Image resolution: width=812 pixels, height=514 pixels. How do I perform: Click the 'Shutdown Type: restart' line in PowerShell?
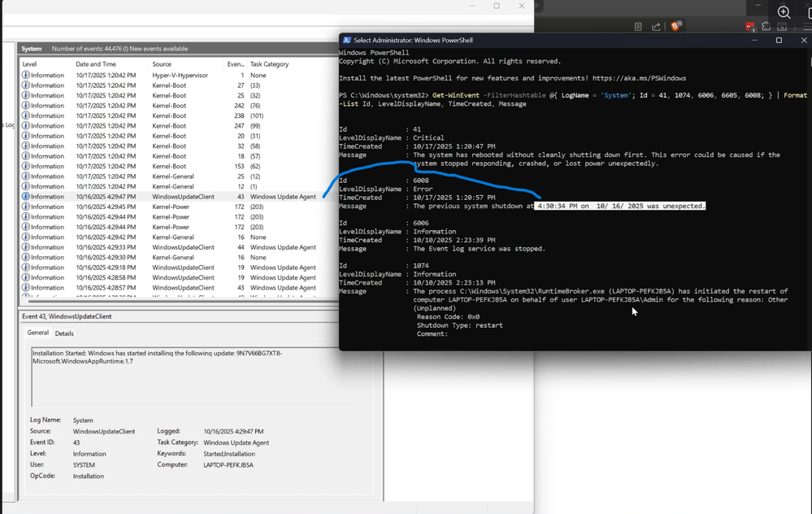point(460,325)
